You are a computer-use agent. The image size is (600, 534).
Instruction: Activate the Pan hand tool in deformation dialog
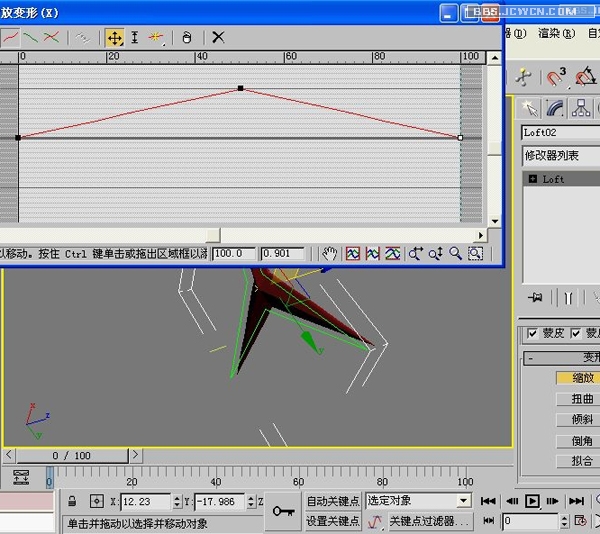[329, 254]
